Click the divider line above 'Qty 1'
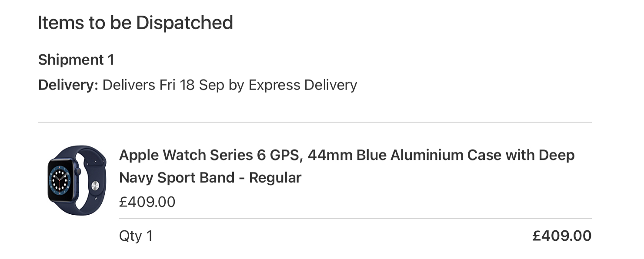 (355, 219)
